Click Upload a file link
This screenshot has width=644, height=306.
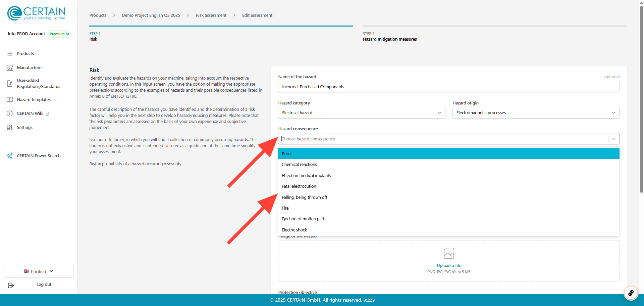pos(449,266)
